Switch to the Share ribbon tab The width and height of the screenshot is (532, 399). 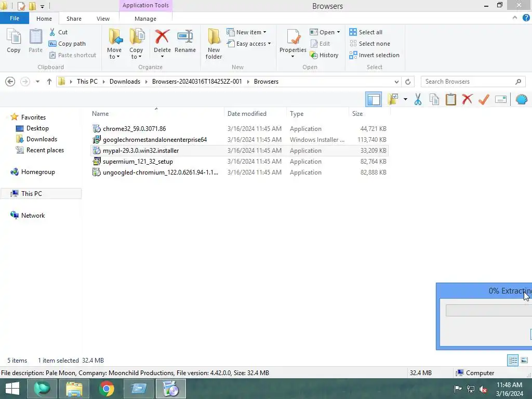[x=74, y=19]
